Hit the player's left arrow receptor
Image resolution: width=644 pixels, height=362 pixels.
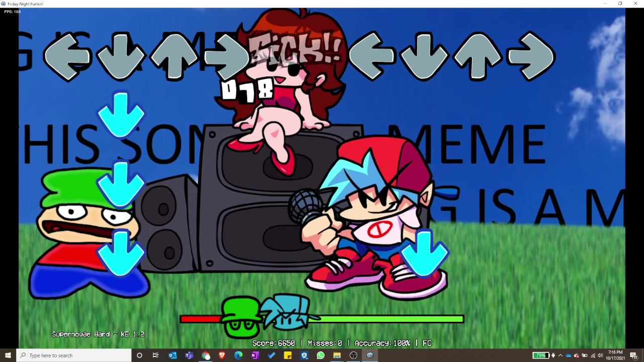point(372,56)
